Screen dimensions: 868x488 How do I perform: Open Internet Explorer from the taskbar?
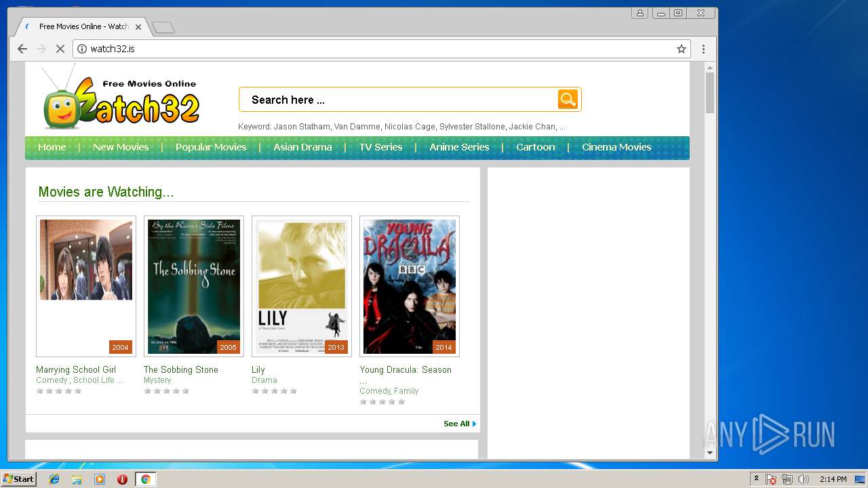pyautogui.click(x=54, y=479)
